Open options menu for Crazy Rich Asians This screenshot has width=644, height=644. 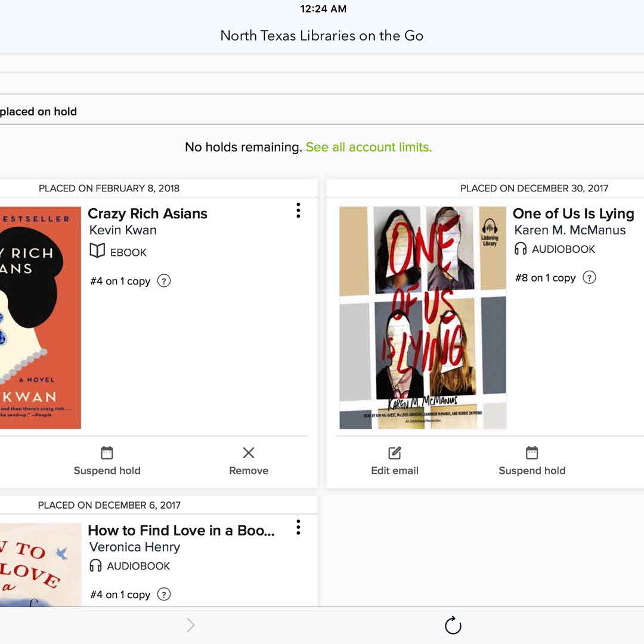pos(298,210)
